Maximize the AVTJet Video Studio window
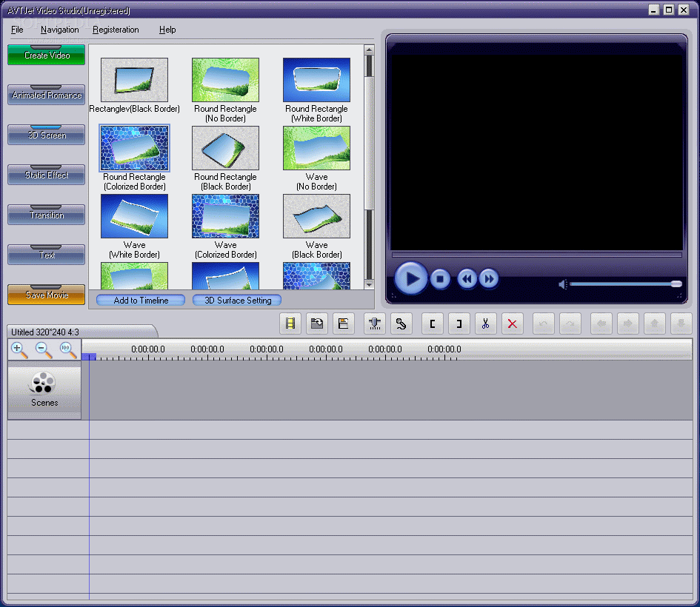The height and width of the screenshot is (607, 700). [669, 10]
